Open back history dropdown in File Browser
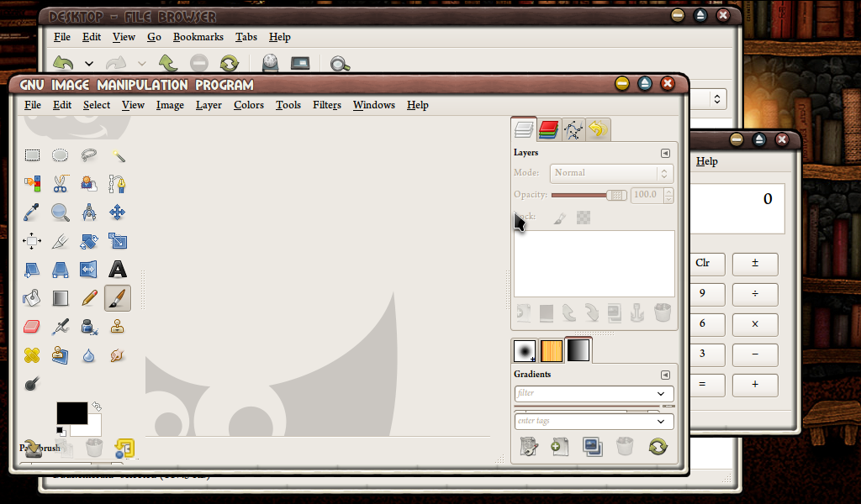 point(89,64)
